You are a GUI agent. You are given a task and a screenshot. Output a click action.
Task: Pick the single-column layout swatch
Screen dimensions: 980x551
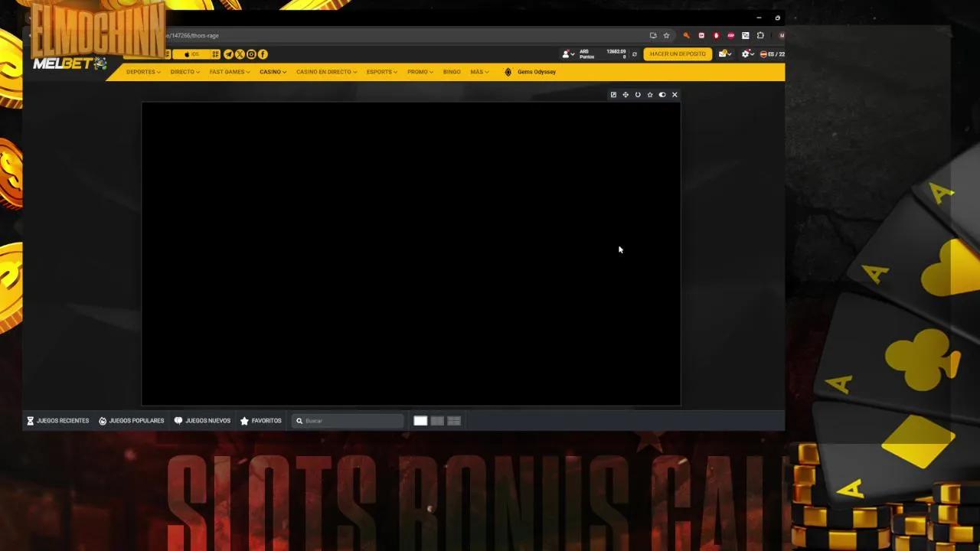pyautogui.click(x=420, y=420)
